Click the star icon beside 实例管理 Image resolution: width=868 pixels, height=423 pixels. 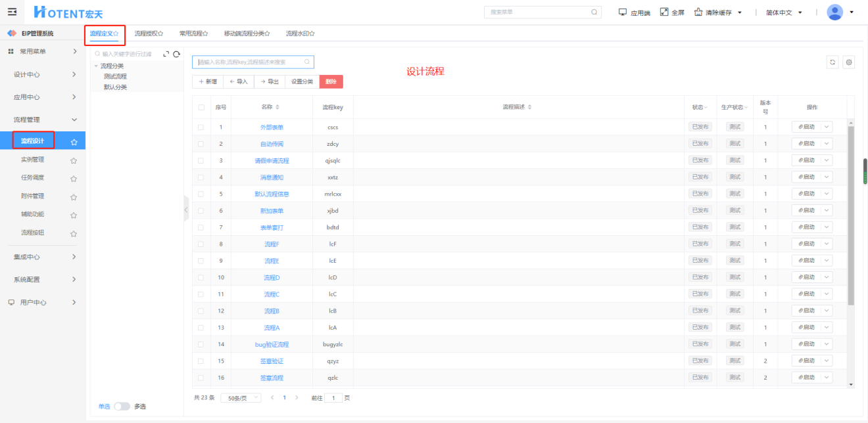[x=74, y=160]
